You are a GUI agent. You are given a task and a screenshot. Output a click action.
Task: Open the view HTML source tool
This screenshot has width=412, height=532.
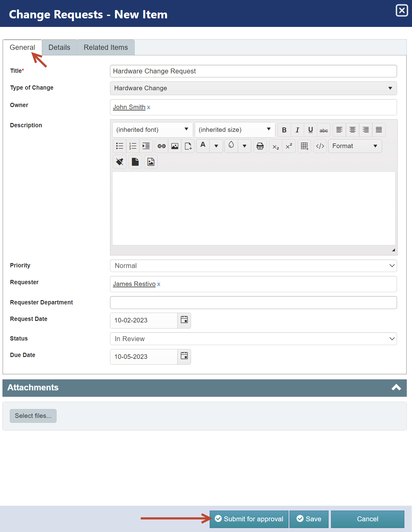[320, 146]
